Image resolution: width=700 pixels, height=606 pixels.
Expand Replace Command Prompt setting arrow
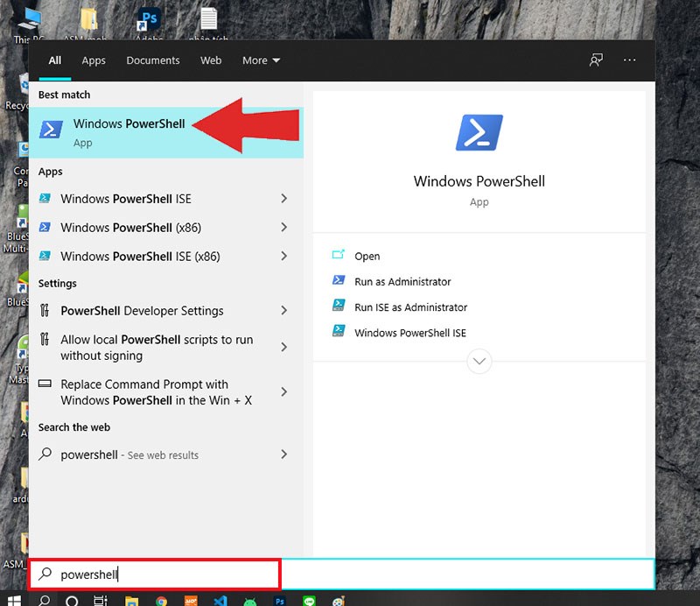283,392
